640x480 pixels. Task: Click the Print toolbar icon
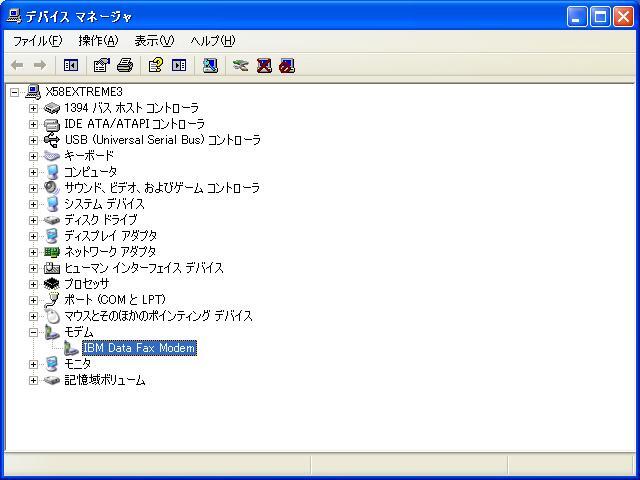[x=125, y=65]
